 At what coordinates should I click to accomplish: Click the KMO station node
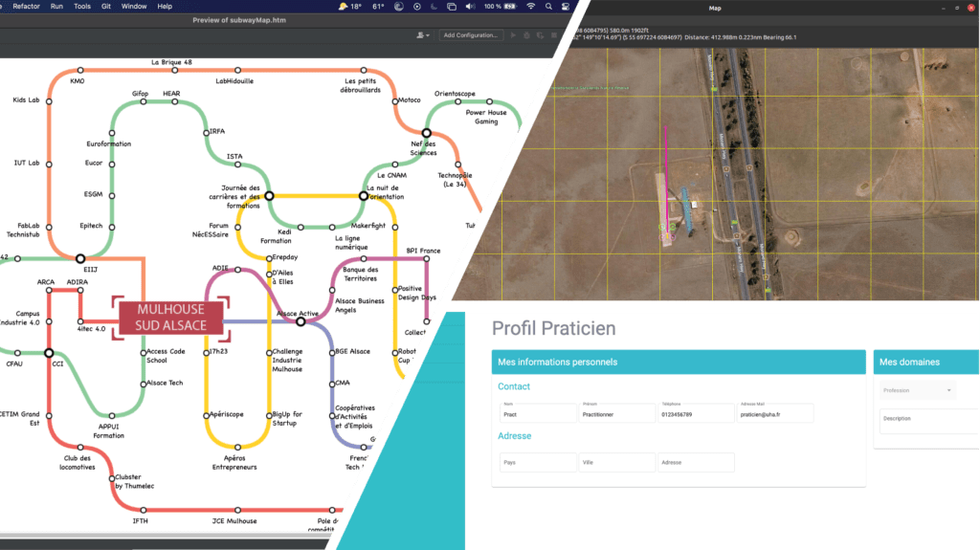click(80, 70)
